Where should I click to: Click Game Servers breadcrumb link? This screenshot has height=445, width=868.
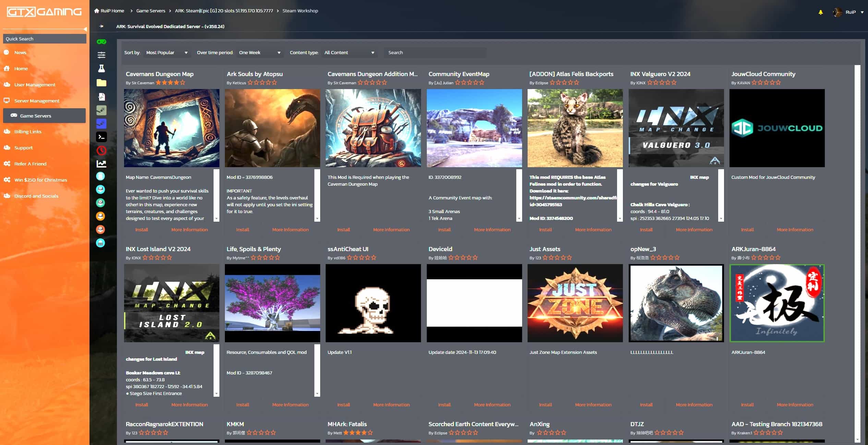(150, 11)
